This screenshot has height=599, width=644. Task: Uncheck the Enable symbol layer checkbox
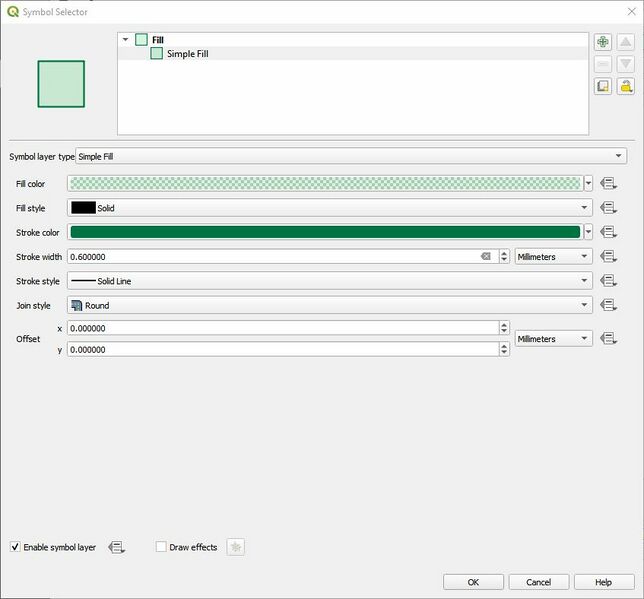coord(15,547)
